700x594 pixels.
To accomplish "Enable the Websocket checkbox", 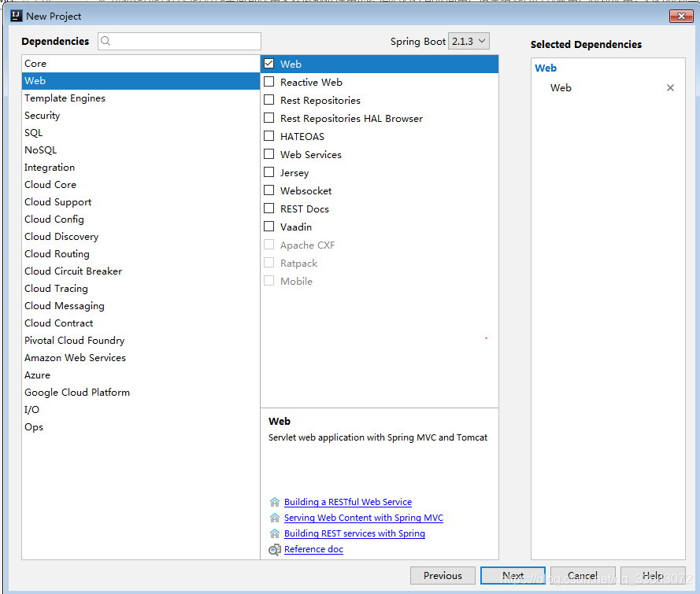I will (269, 190).
